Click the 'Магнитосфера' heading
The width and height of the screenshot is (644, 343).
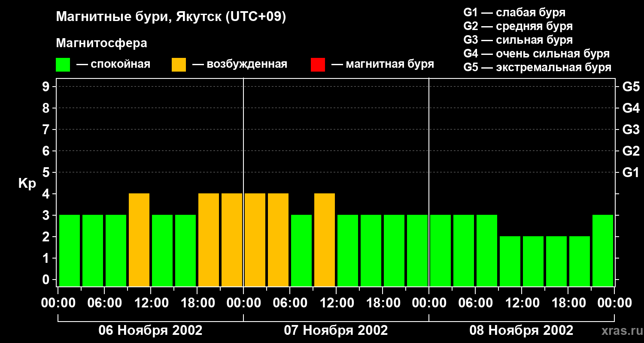coord(101,43)
